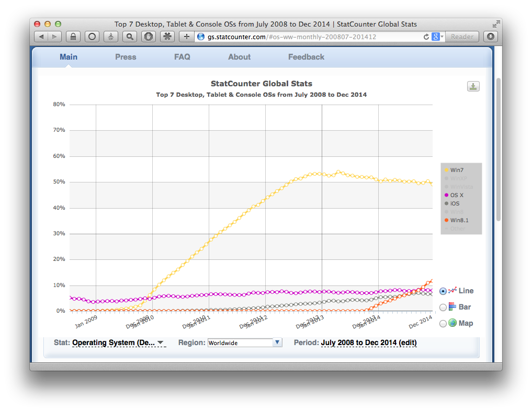532x412 pixels.
Task: Enter full screen using corner arrows icon
Action: [x=496, y=24]
